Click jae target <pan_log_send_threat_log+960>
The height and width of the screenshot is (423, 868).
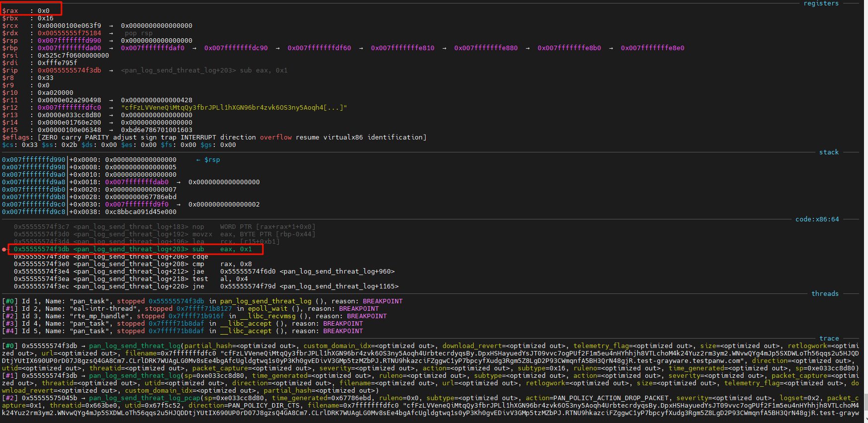tap(337, 271)
